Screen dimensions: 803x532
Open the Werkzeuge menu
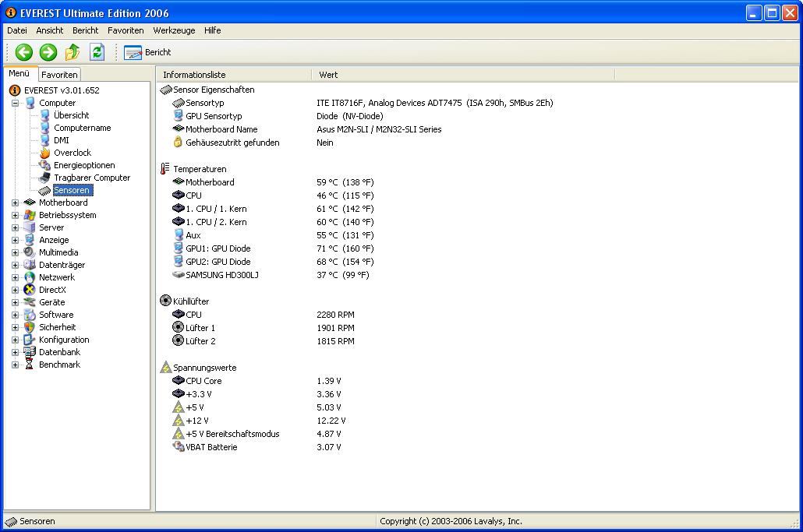[x=174, y=30]
